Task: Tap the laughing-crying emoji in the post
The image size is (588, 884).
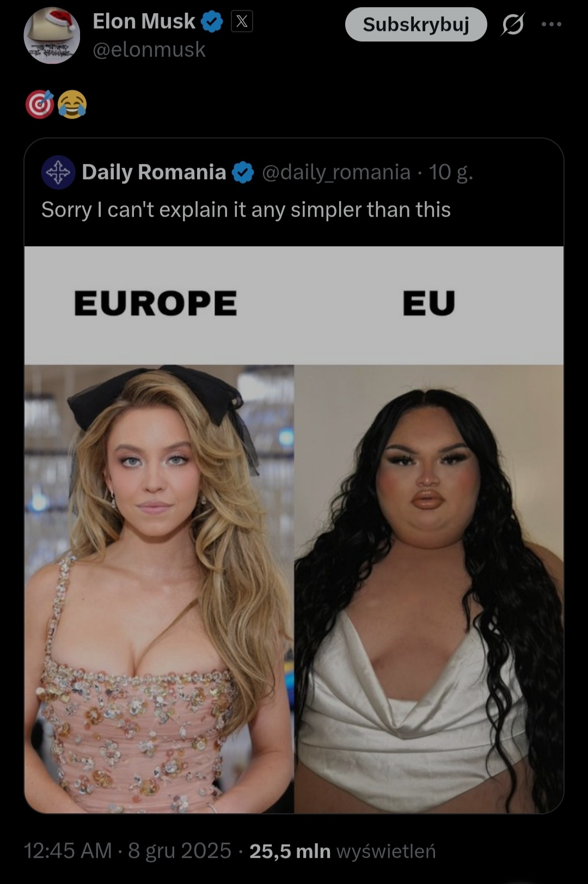Action: coord(72,104)
